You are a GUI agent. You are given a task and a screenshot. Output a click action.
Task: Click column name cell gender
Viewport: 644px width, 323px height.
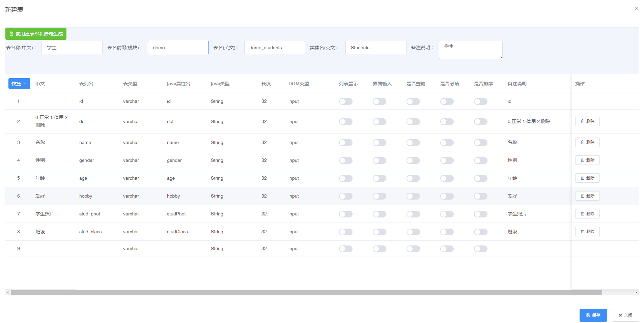87,160
